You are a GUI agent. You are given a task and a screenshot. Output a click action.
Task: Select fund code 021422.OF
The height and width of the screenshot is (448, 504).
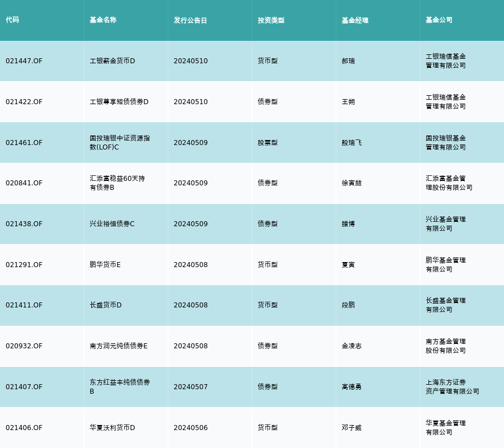pos(24,101)
